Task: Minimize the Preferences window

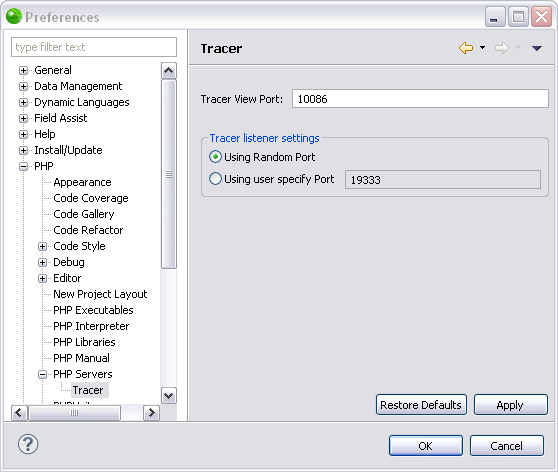Action: (x=495, y=17)
